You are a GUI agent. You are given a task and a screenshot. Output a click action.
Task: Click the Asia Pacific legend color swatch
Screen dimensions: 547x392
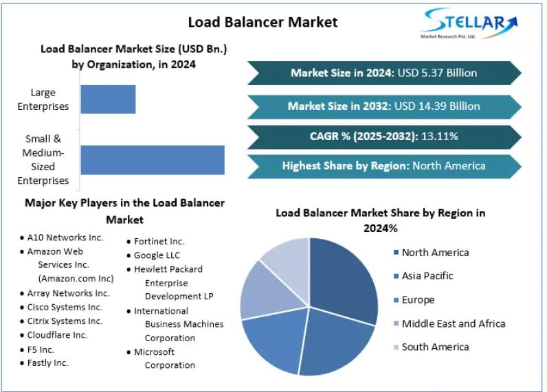point(396,276)
